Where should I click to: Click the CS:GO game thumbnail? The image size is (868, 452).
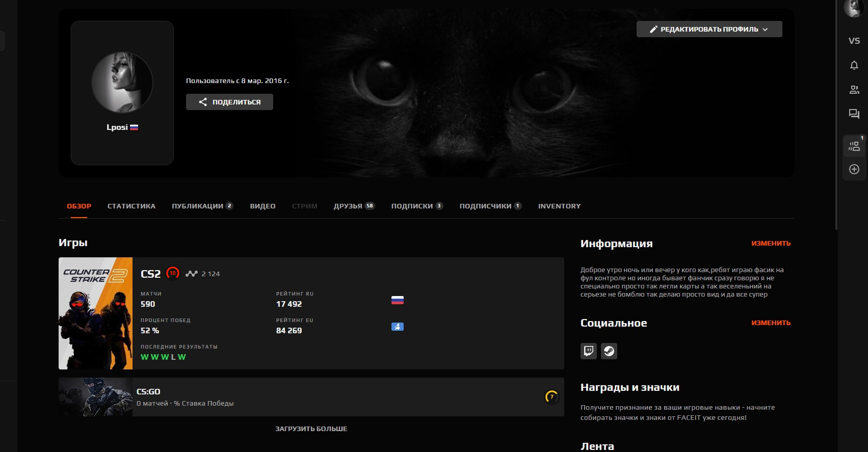96,397
